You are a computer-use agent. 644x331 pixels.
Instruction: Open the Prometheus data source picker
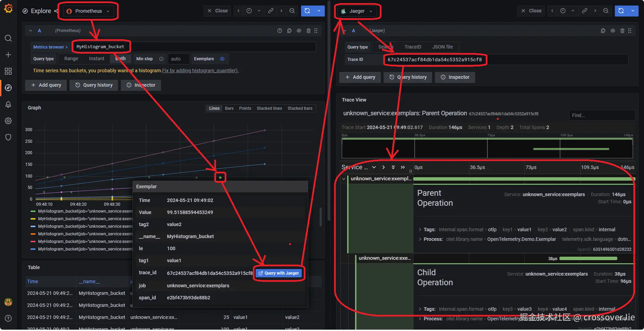(88, 11)
